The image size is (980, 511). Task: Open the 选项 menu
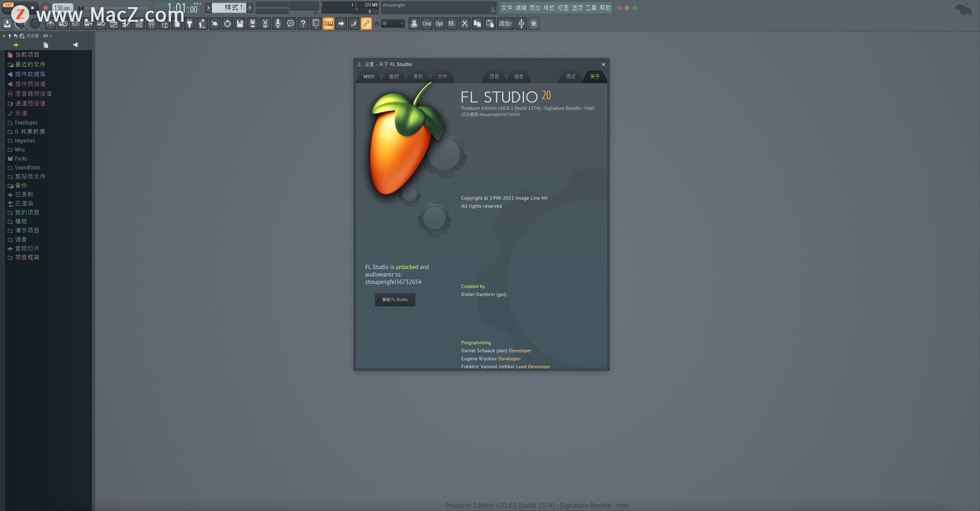click(577, 8)
